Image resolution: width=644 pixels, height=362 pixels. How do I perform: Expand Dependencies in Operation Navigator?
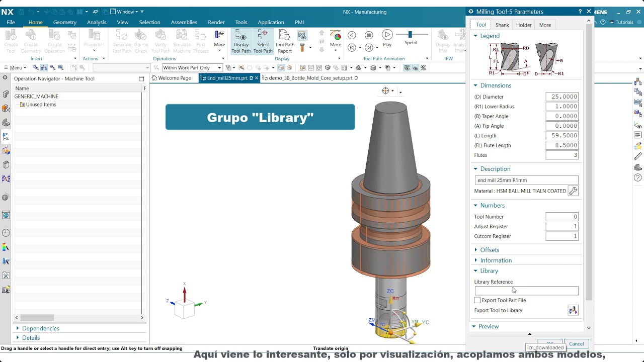click(18, 328)
